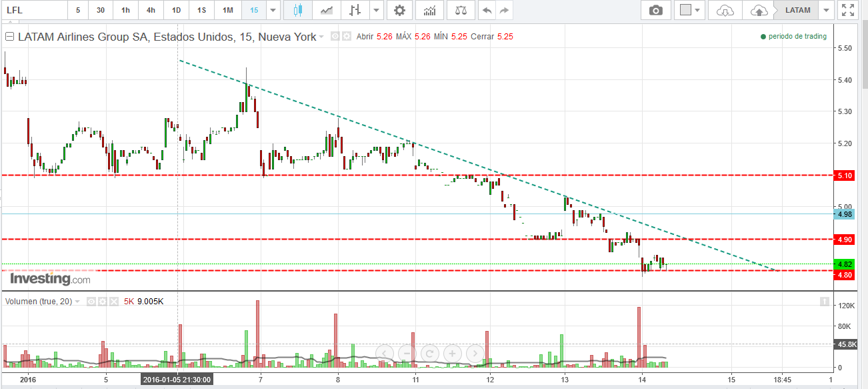Select the green 4.82 current price label
The image size is (868, 389).
click(845, 265)
